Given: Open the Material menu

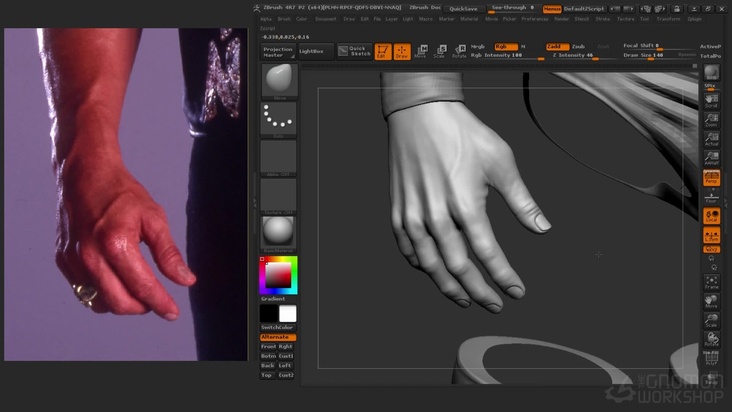Looking at the screenshot, I should 469,19.
